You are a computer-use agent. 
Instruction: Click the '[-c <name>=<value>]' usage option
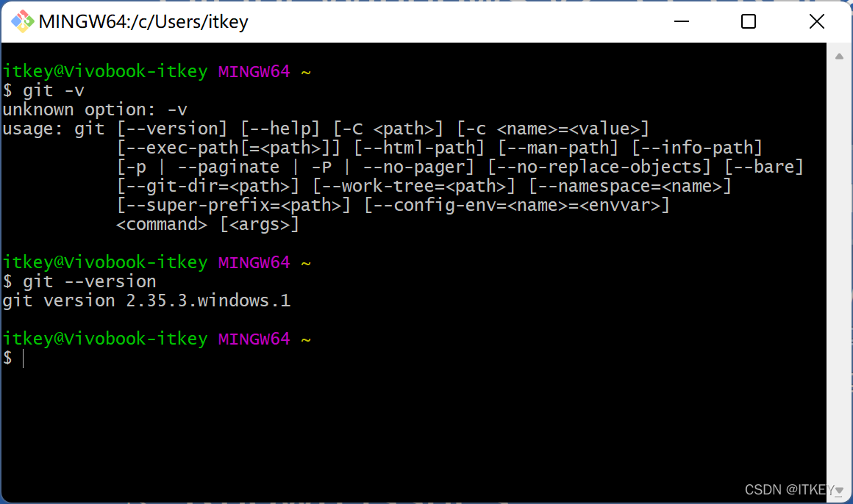[553, 129]
